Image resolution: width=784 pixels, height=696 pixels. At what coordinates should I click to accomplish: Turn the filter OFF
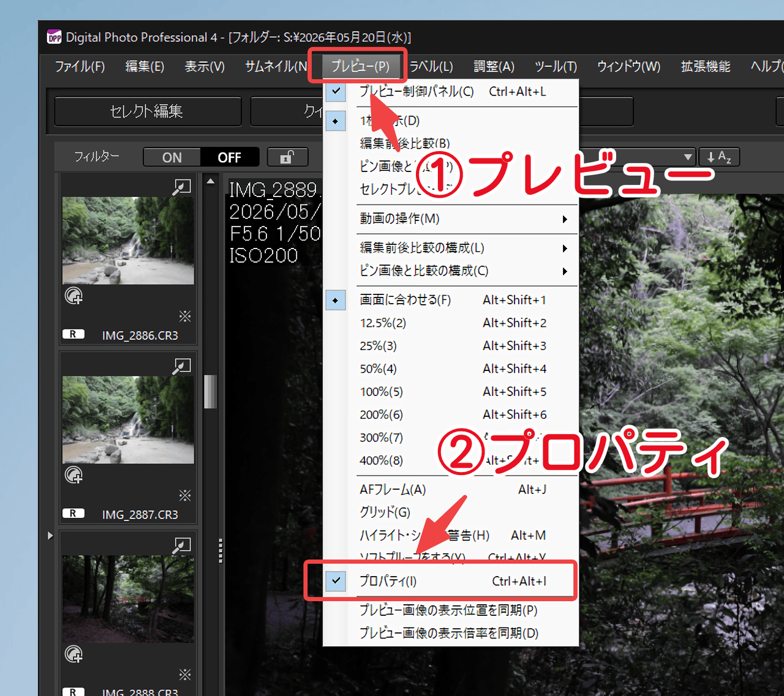[230, 157]
